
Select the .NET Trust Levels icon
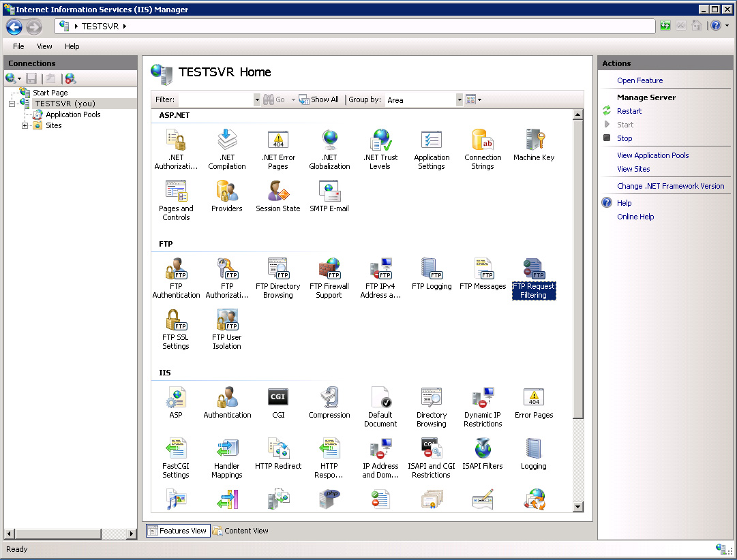pos(380,149)
